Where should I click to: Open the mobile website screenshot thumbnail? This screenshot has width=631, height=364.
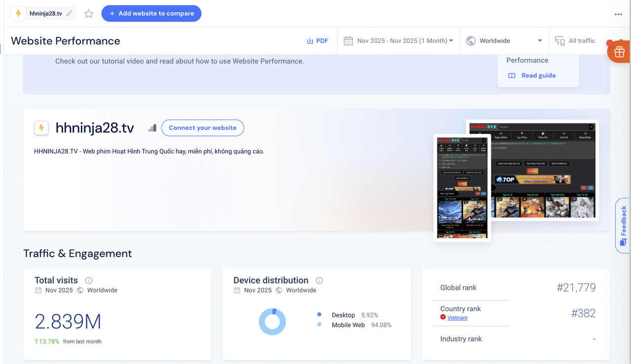(x=462, y=188)
